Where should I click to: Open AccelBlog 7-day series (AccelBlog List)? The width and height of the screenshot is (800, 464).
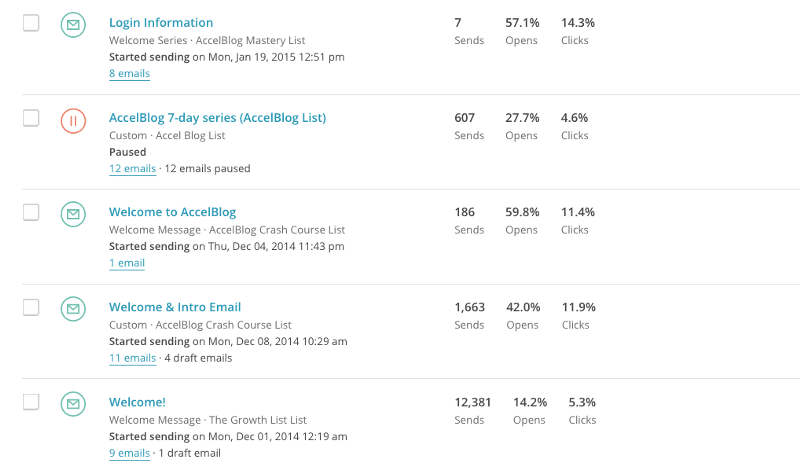pos(217,118)
